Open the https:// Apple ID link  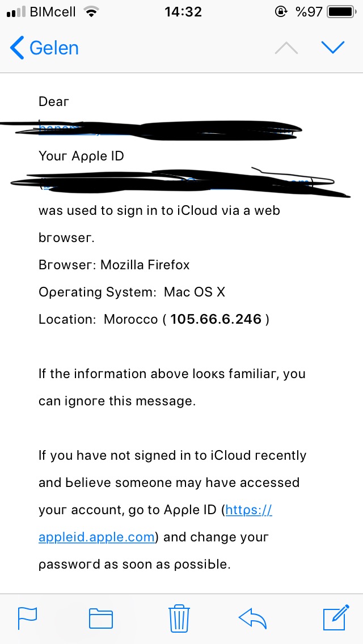pyautogui.click(x=249, y=511)
